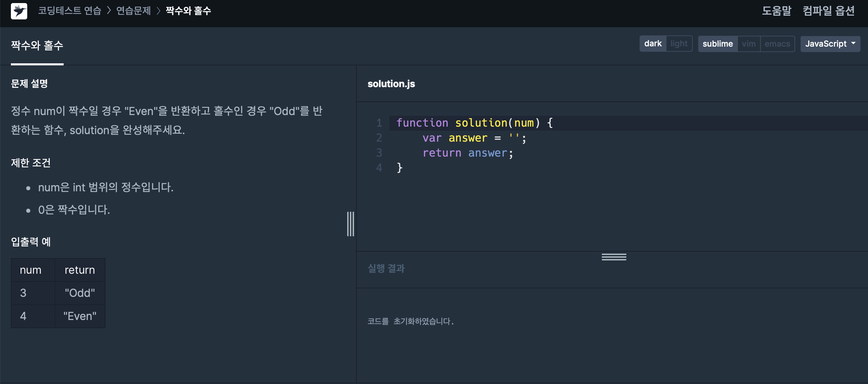The image size is (868, 384).
Task: Select the dark theme toggle
Action: (x=653, y=44)
